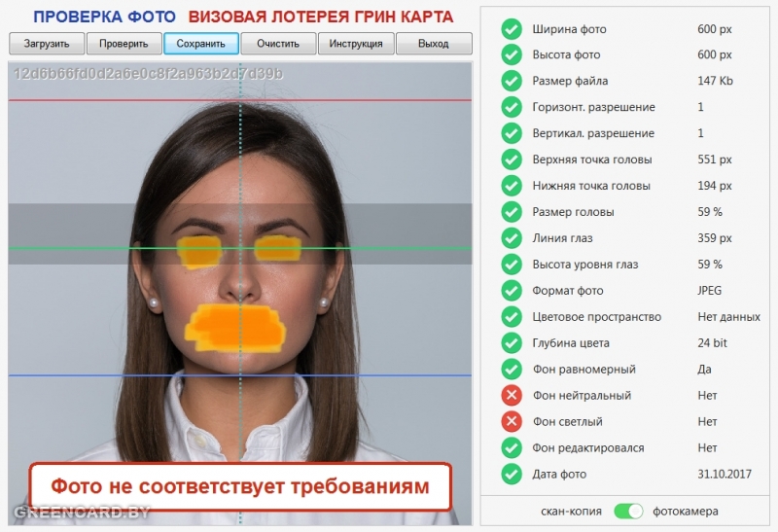Select the 24 bit color depth value
The height and width of the screenshot is (532, 778).
712,343
